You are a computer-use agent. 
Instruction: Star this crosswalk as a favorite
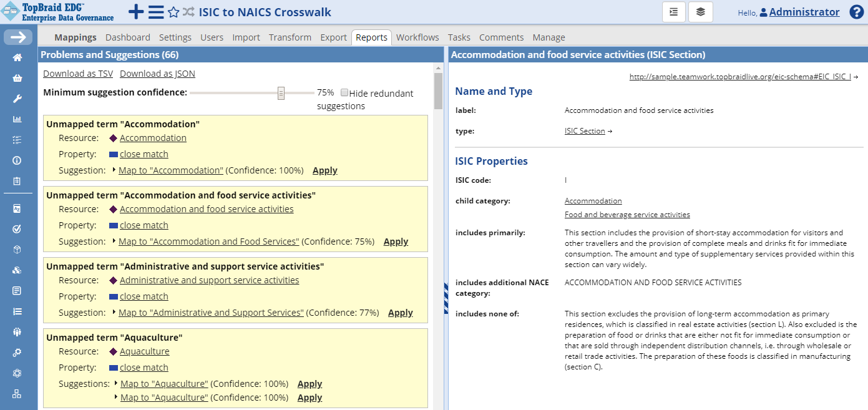click(173, 12)
